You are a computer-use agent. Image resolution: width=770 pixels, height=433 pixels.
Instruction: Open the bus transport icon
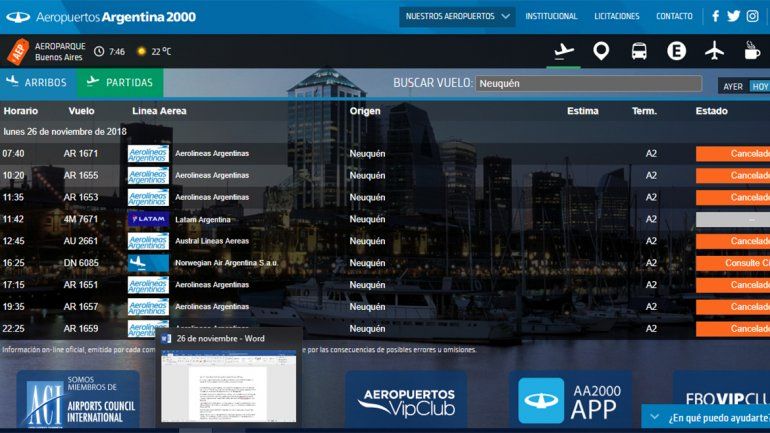tap(639, 51)
